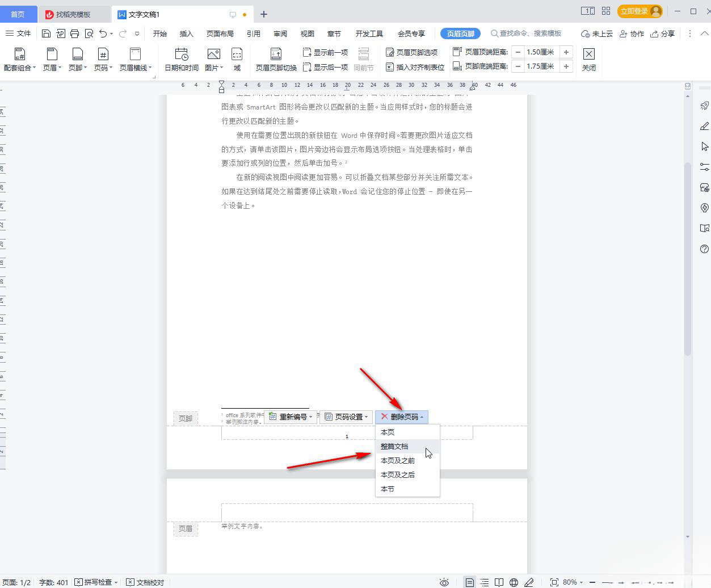Click the 立即登录 login button

pyautogui.click(x=640, y=11)
